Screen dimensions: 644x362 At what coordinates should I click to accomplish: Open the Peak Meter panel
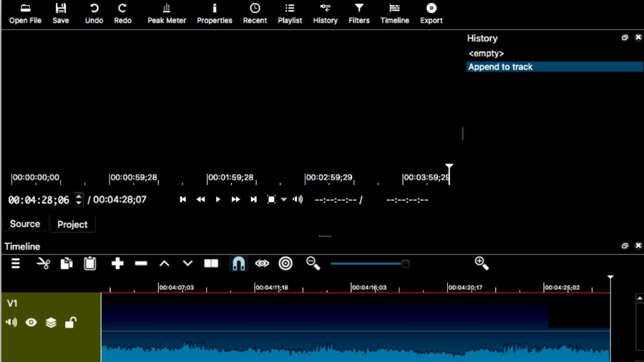pos(167,13)
